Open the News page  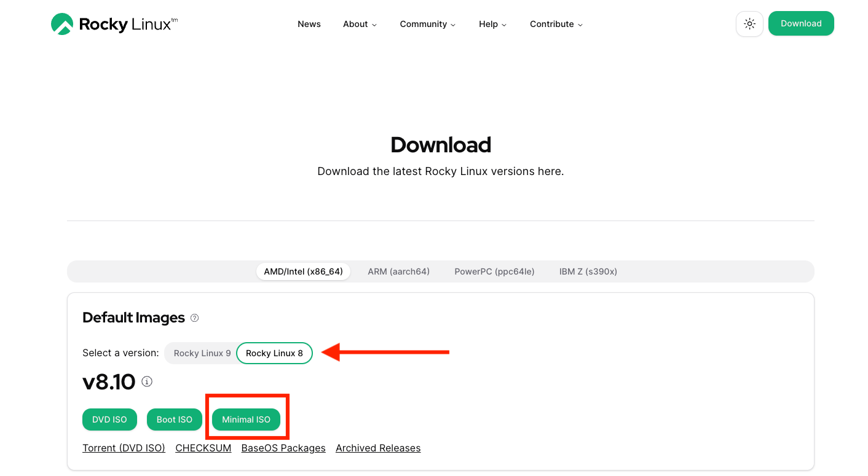click(309, 24)
